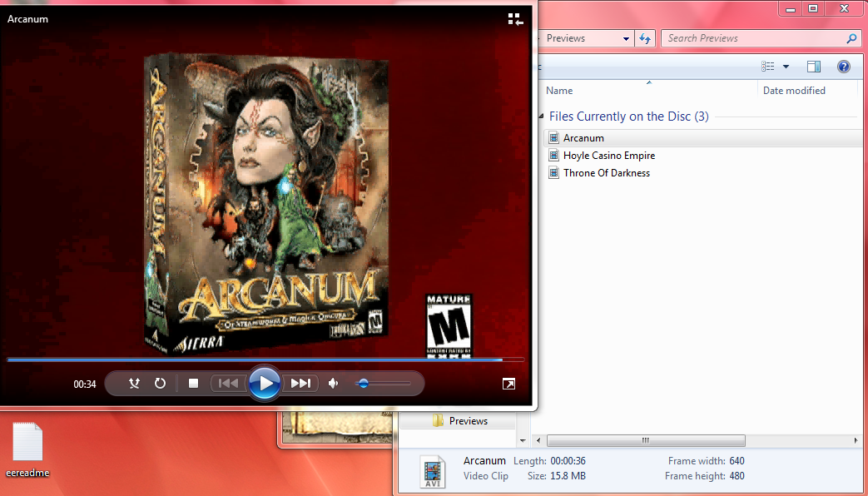Click the Throne Of Darkness video icon
Viewport: 868px width, 496px height.
coord(553,173)
